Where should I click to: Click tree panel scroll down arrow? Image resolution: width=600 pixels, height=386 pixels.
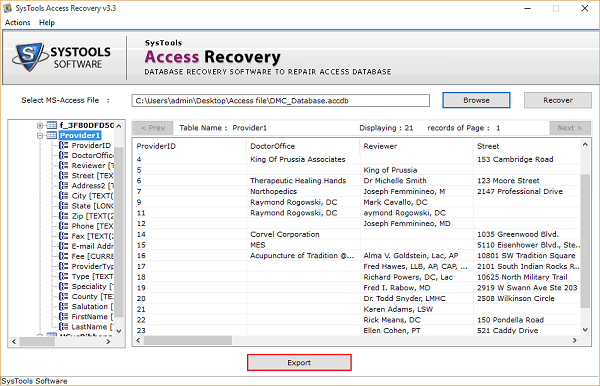click(x=119, y=331)
